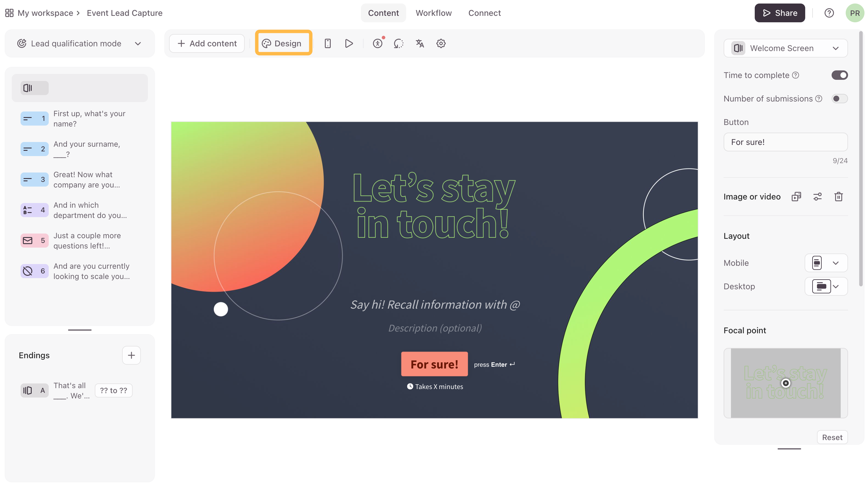Screen dimensions: 868x487
Task: Open the mobile preview icon
Action: 327,43
